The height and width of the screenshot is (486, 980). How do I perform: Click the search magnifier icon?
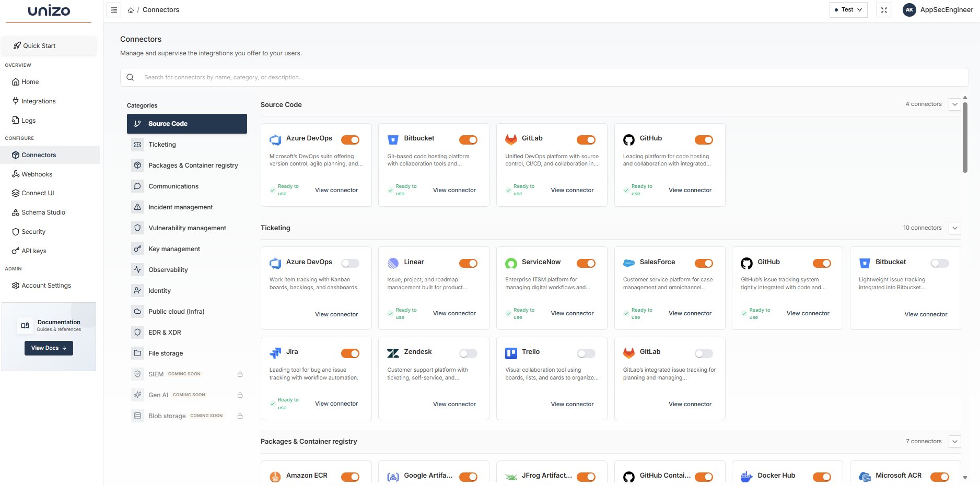coord(130,77)
